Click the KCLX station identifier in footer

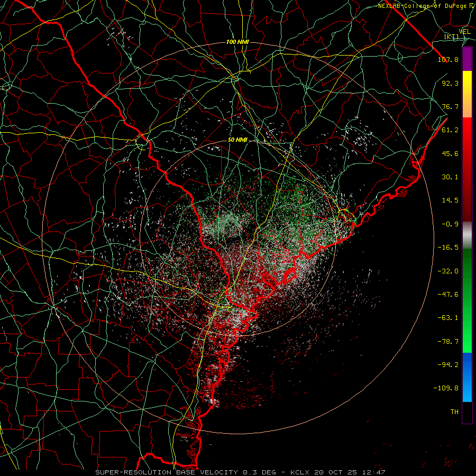click(300, 472)
